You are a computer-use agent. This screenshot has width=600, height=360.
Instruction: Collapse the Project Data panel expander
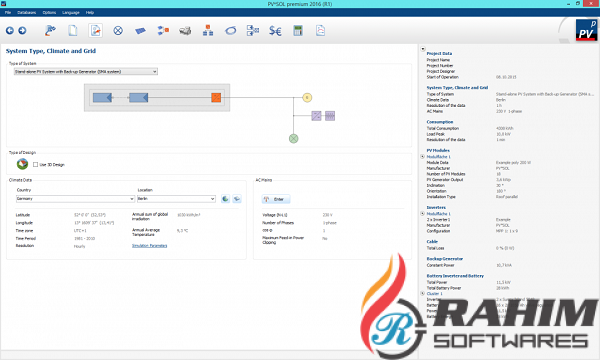click(423, 49)
